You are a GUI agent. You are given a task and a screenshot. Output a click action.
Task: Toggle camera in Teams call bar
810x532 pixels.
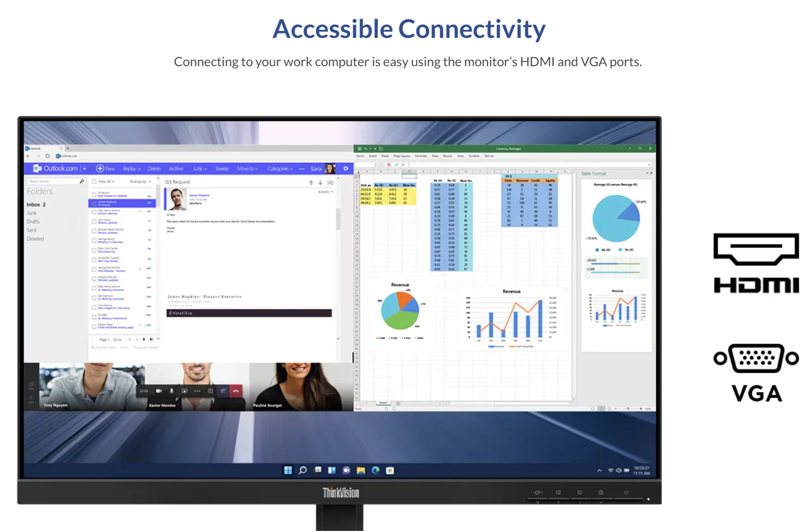coord(158,391)
